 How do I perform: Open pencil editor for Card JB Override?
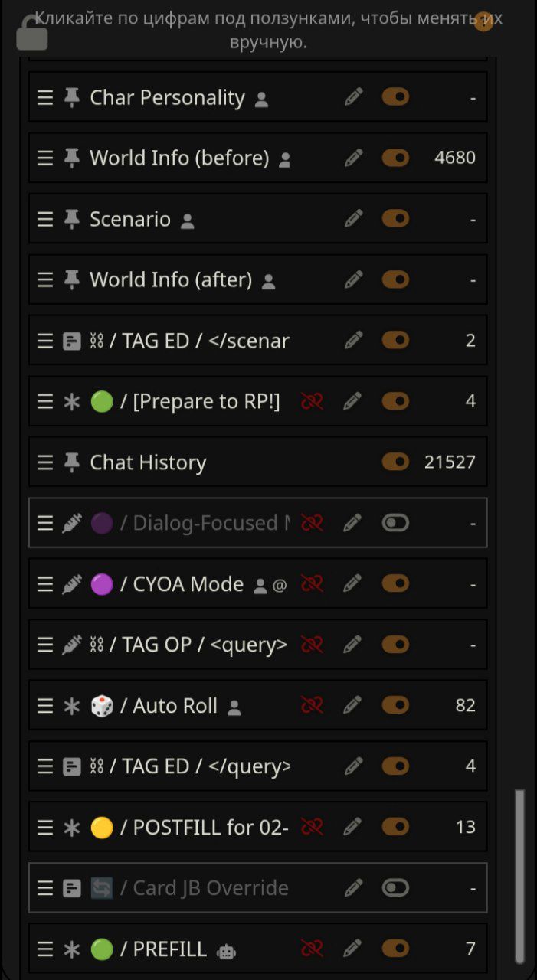353,888
